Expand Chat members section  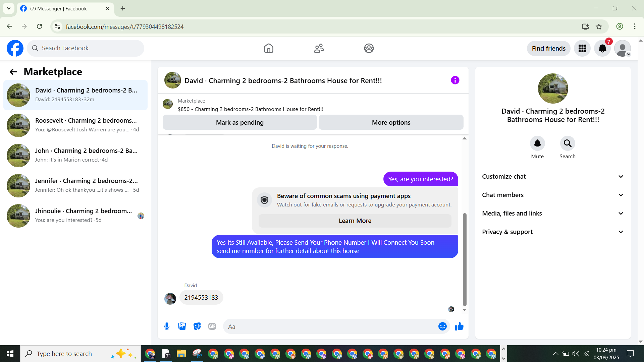pos(553,195)
